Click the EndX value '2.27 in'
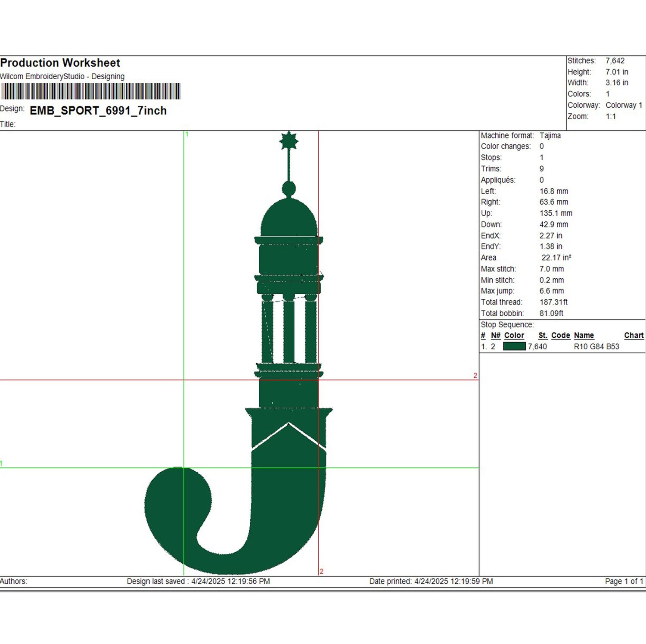This screenshot has width=646, height=644. [551, 236]
